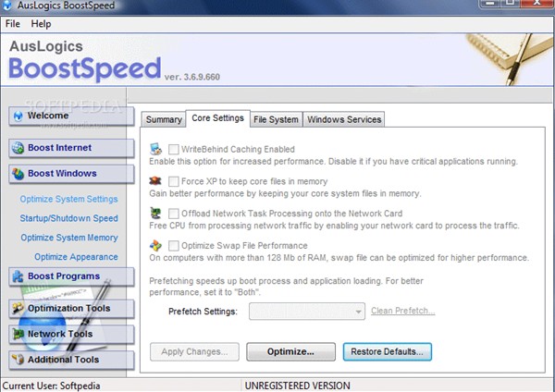Image resolution: width=555 pixels, height=392 pixels.
Task: Click the Offload Network Task icon
Action: (x=155, y=213)
